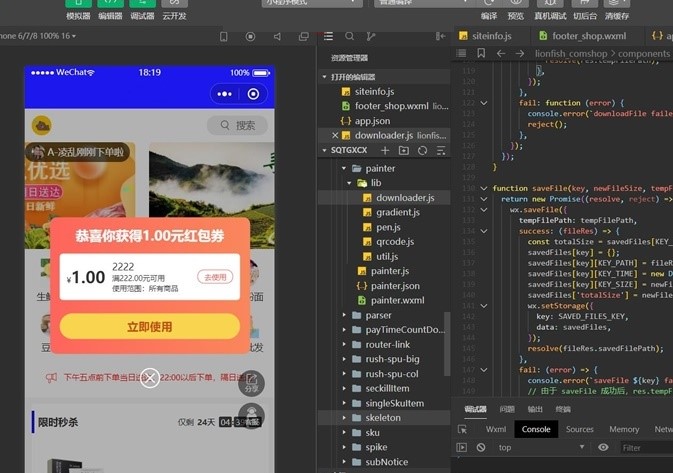Open the iPhone 6/7/8 device dropdown

(38, 36)
